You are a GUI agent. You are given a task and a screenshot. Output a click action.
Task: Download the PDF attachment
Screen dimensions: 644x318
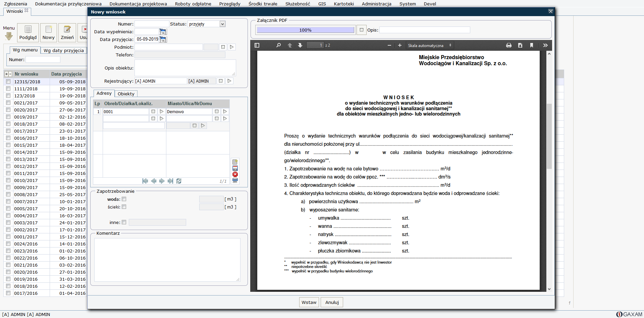pyautogui.click(x=520, y=45)
